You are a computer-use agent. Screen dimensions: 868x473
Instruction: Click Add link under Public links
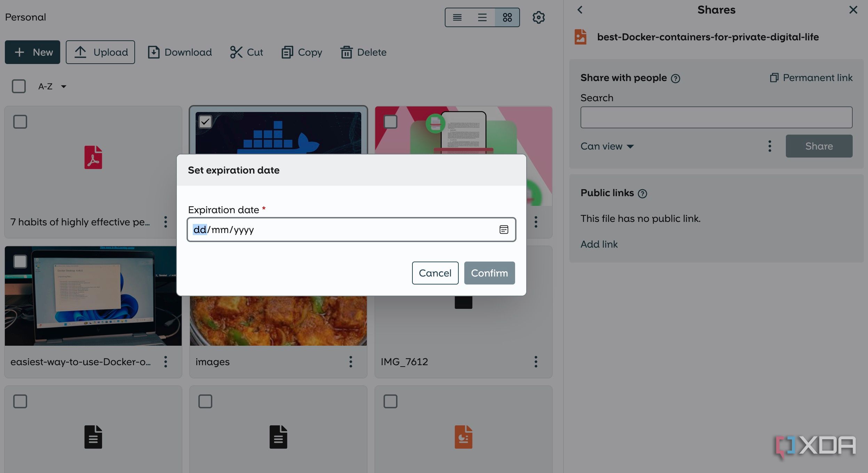click(x=599, y=244)
